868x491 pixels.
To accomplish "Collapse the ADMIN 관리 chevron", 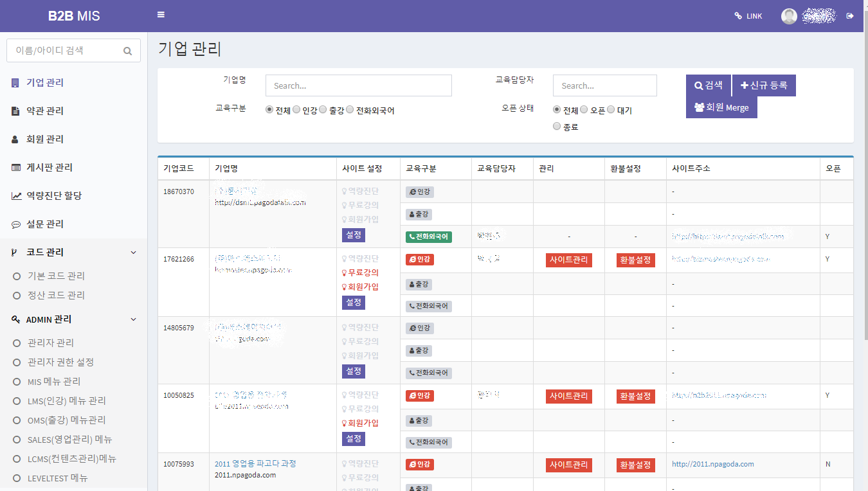I will (134, 319).
